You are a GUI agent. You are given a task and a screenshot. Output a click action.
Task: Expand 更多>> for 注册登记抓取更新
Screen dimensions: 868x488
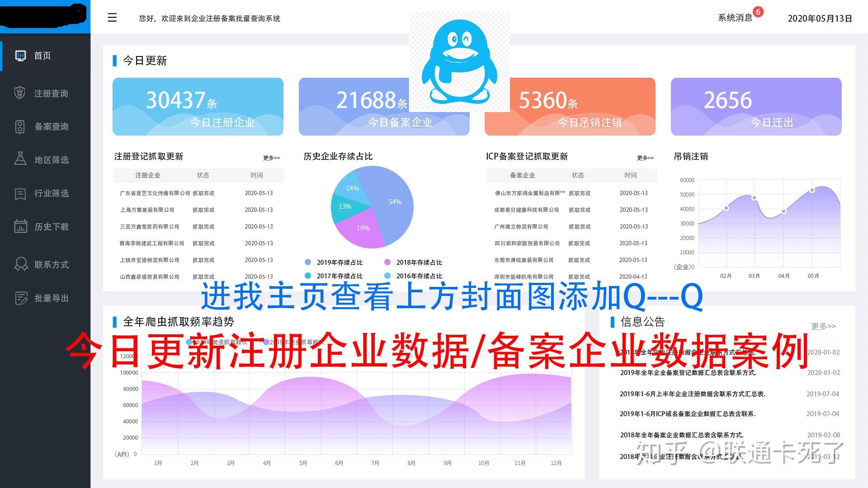[271, 158]
